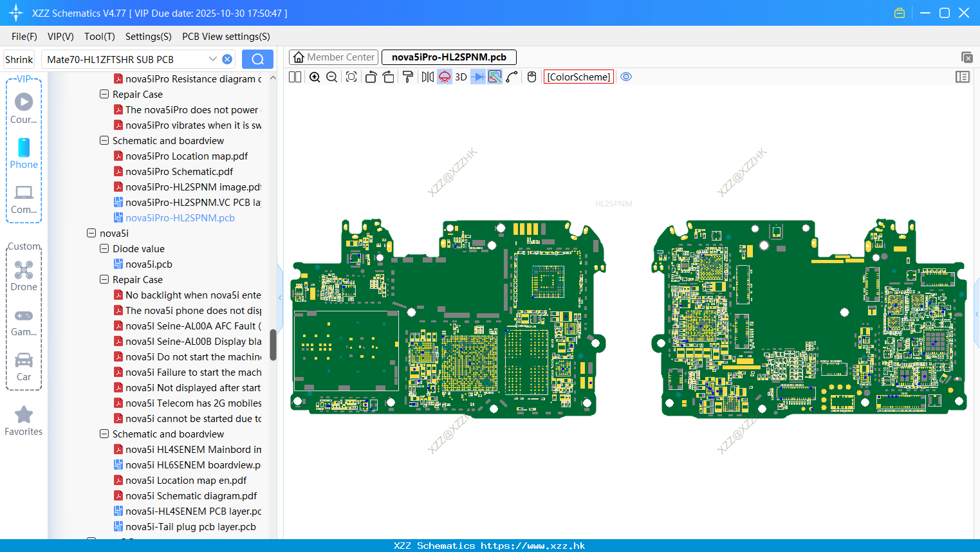
Task: Select the curved trace route tool
Action: (512, 77)
